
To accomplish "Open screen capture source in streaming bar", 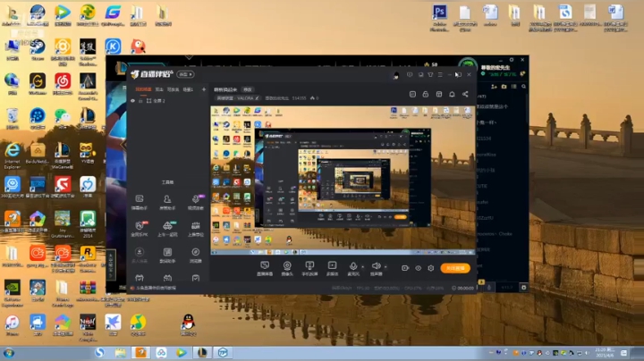I will (x=265, y=268).
